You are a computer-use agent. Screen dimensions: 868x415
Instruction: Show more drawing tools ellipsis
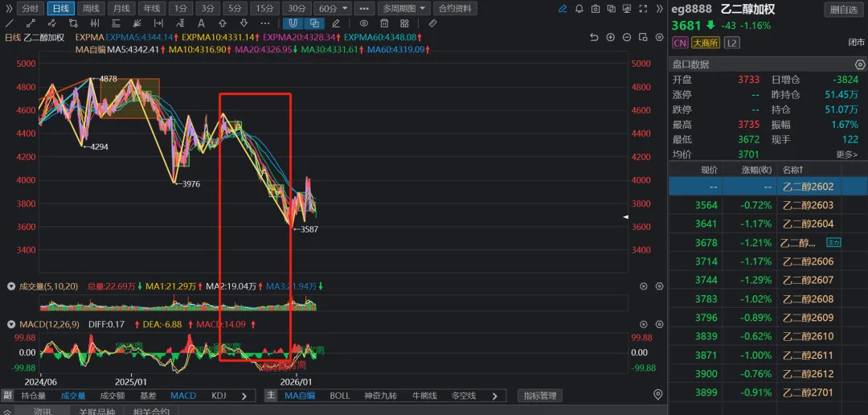click(x=265, y=23)
